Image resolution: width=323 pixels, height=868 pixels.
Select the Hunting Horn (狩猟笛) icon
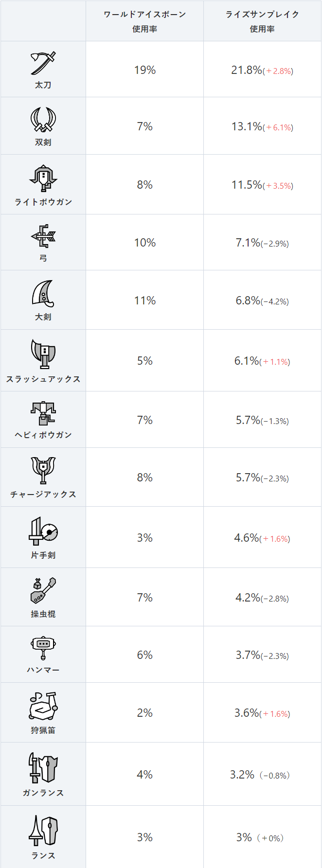[43, 706]
